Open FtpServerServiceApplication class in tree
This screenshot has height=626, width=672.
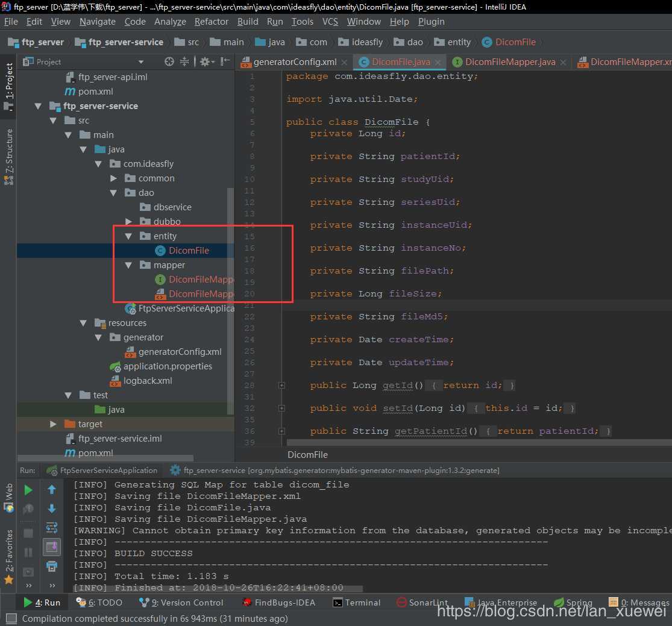pos(180,308)
